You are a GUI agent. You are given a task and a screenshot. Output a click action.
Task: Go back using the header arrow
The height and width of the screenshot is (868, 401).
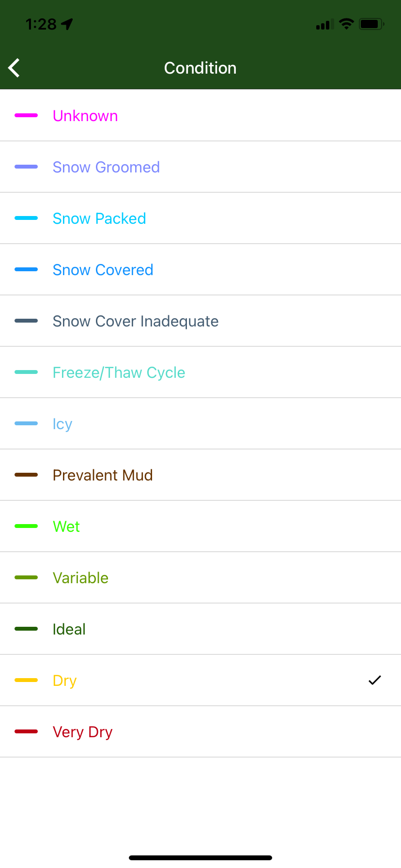coord(14,68)
